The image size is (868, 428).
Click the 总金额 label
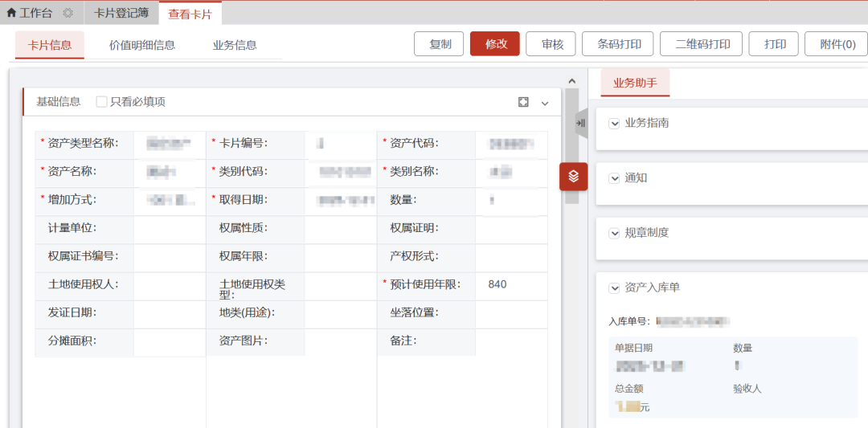(x=628, y=389)
